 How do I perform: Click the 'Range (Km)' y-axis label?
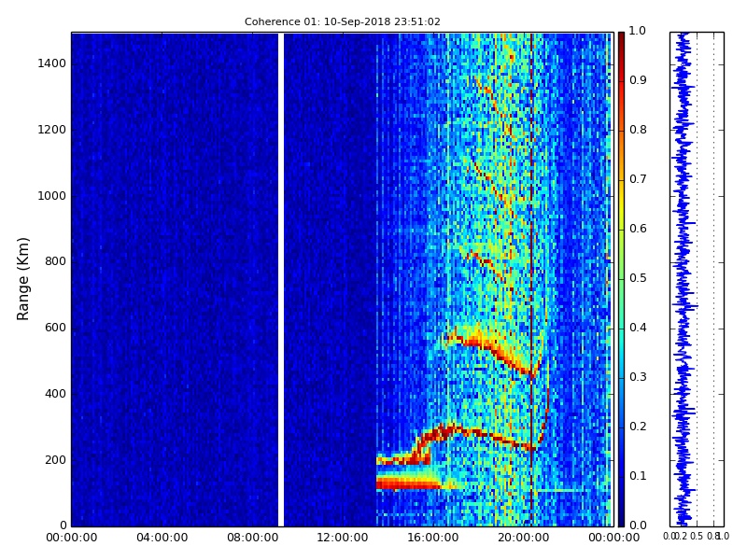click(22, 279)
